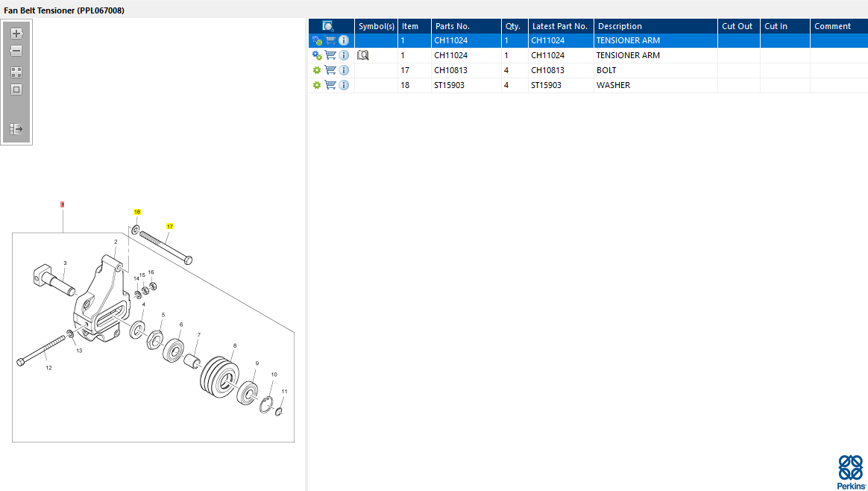Screen dimensions: 868x491
Task: Open the symbol icon in the unselected TENSIONER ARM row
Action: pos(362,55)
